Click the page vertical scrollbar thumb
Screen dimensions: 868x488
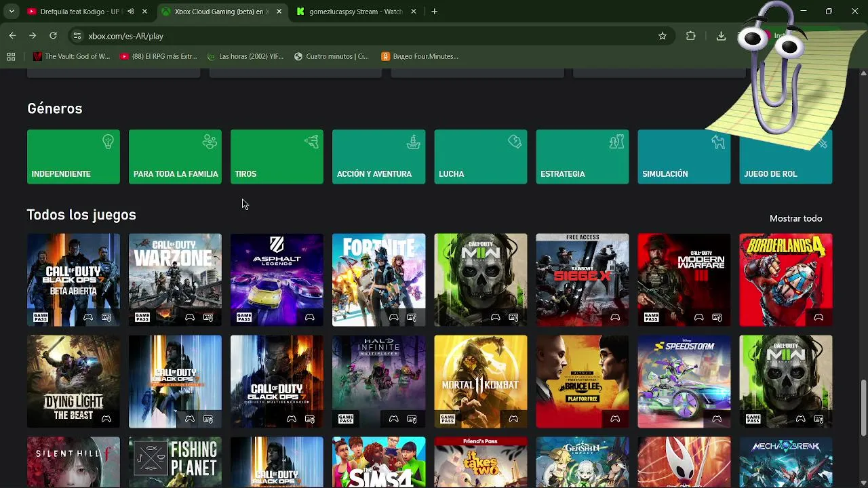click(863, 408)
